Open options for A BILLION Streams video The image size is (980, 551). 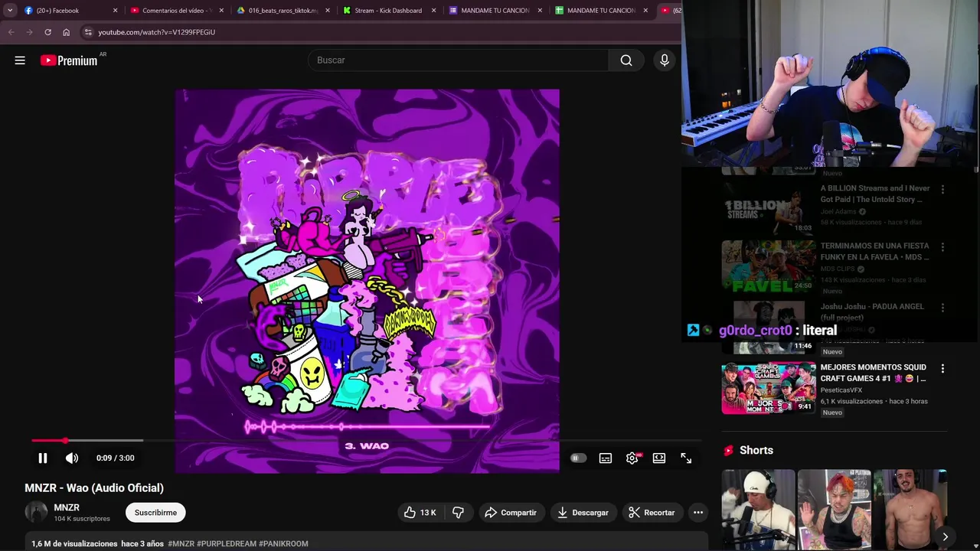click(942, 189)
